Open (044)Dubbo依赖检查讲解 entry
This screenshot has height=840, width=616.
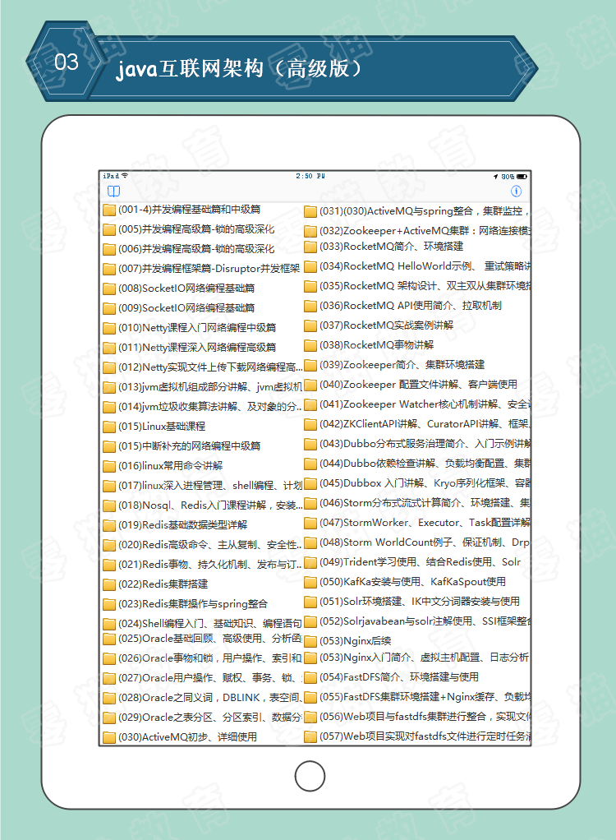[x=425, y=464]
